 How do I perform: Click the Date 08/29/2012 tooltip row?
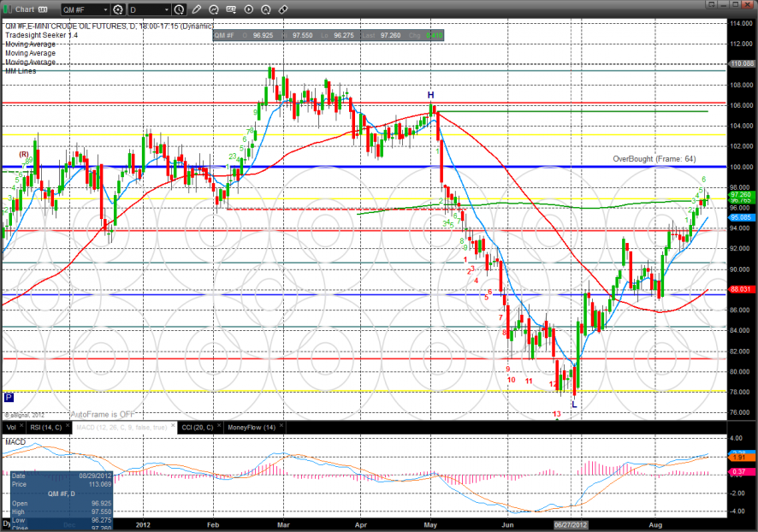(x=62, y=476)
